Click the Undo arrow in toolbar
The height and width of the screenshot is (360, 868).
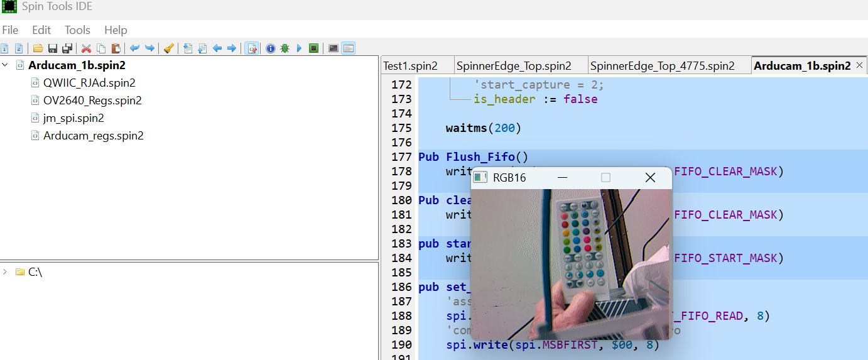click(134, 48)
